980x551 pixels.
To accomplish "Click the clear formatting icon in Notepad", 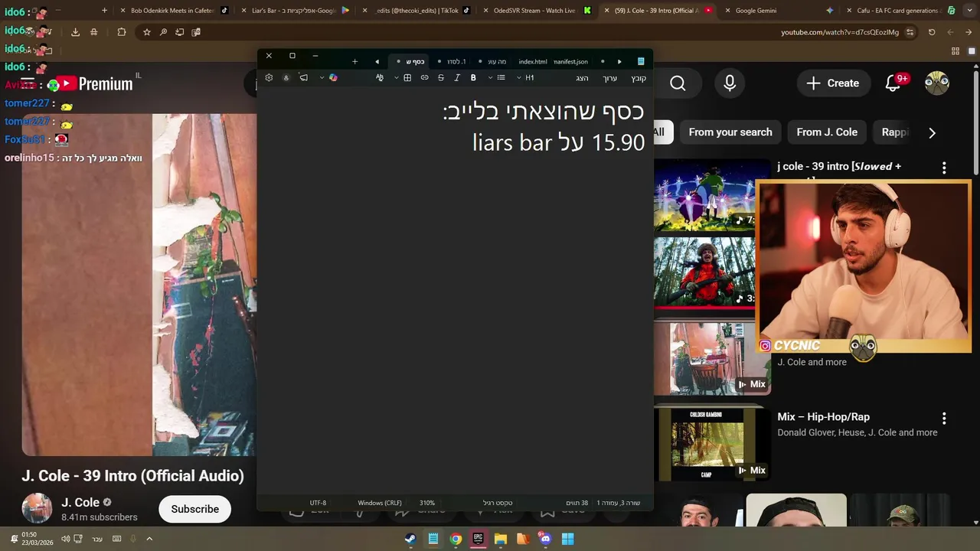I will click(x=380, y=78).
